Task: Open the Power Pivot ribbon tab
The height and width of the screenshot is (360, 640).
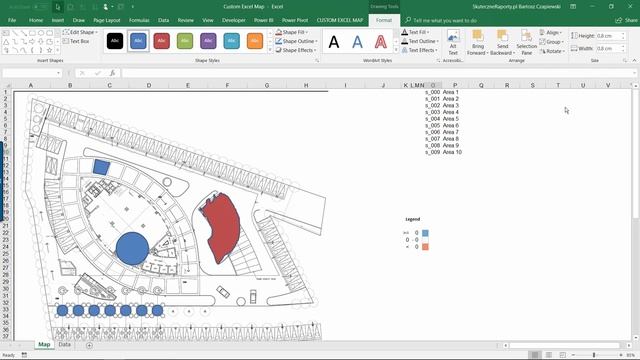Action: [x=295, y=20]
